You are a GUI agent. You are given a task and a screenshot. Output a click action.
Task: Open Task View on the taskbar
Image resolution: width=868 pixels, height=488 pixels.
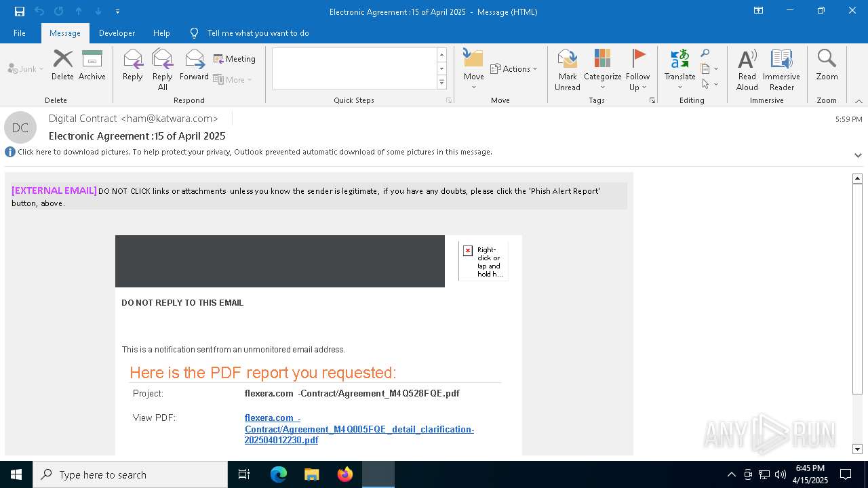click(x=244, y=474)
